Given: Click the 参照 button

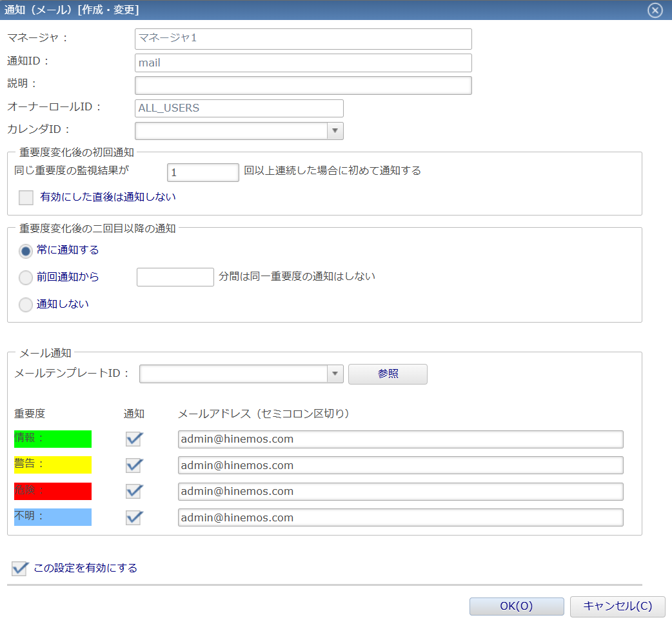Looking at the screenshot, I should coord(387,374).
